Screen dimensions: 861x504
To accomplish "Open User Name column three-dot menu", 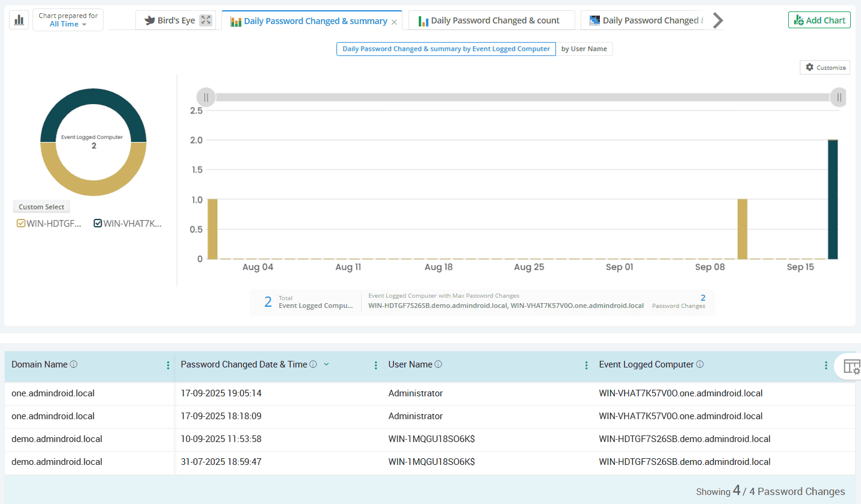I will point(586,365).
